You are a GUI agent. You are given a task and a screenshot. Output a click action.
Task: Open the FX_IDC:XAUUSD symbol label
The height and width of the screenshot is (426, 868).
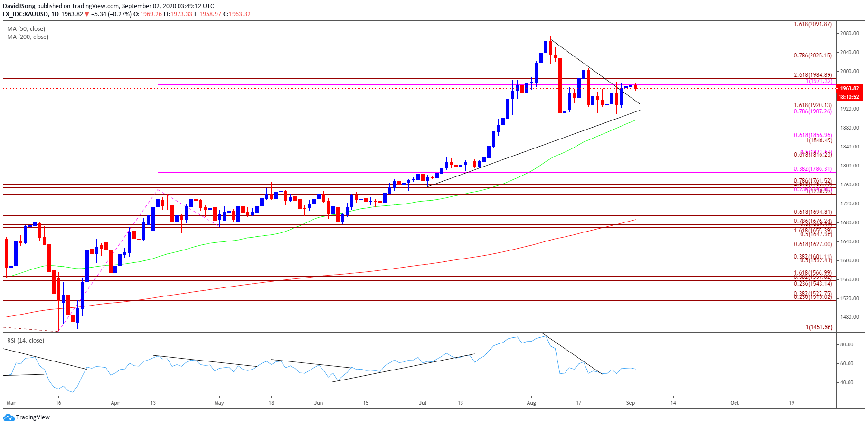[25, 14]
